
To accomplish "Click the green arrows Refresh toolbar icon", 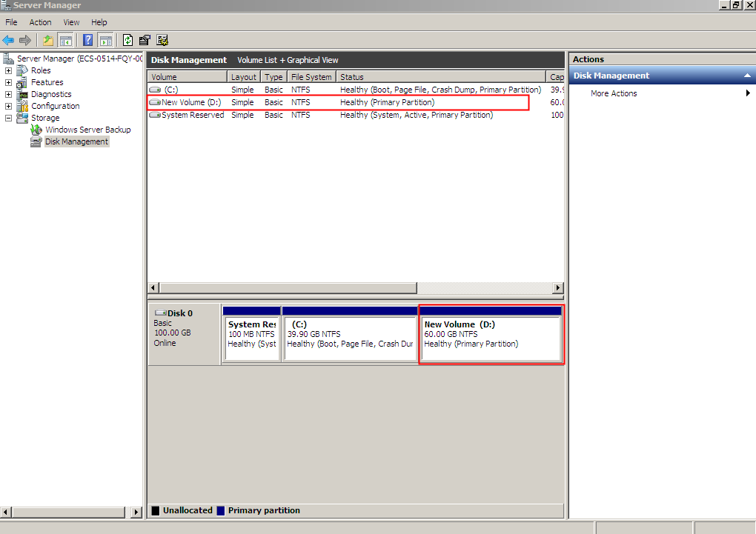I will pyautogui.click(x=128, y=40).
